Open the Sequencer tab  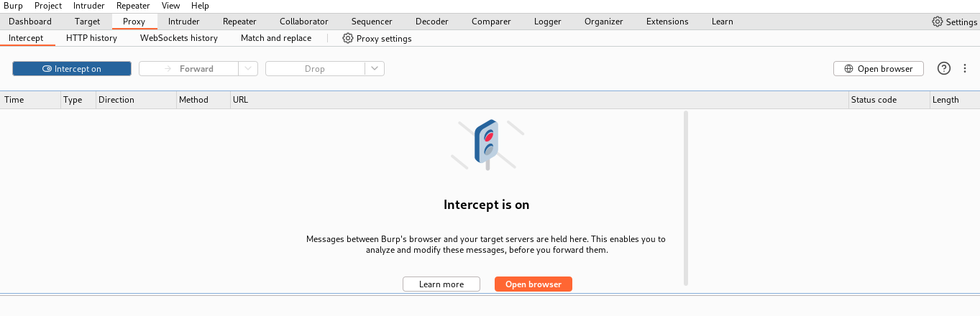tap(372, 22)
